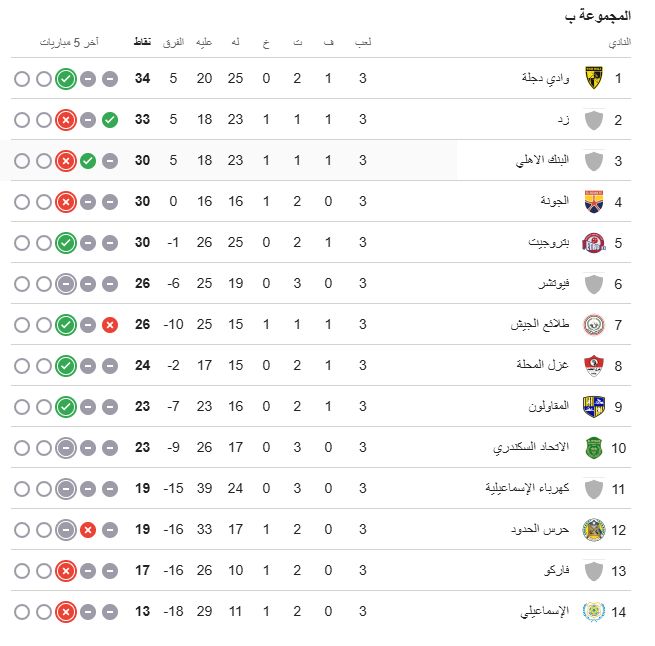Click the Al Mokawloon club crest

pos(594,406)
